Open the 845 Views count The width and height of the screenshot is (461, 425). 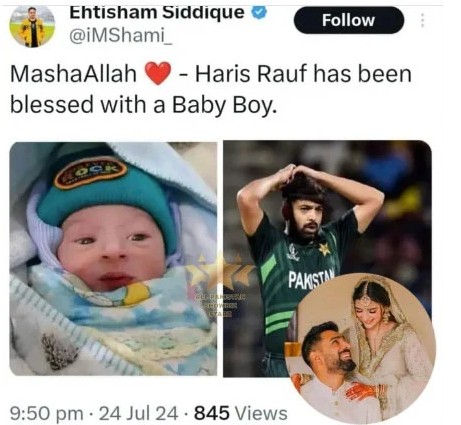point(241,413)
